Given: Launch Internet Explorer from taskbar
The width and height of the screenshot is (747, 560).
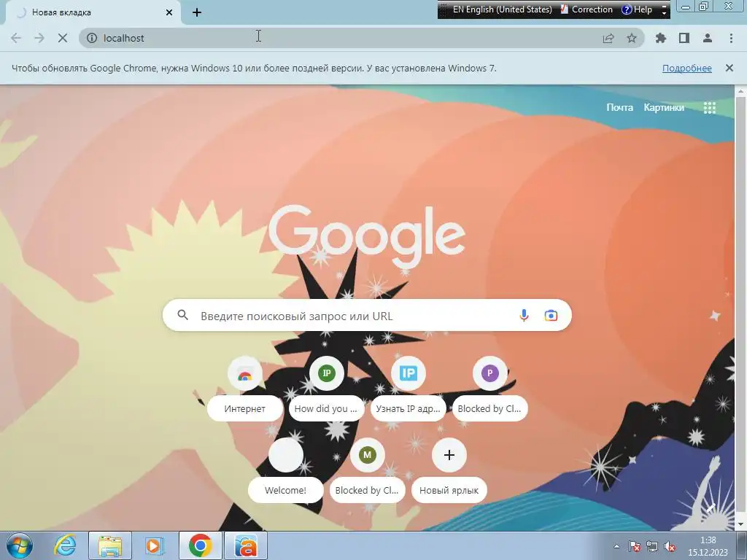Looking at the screenshot, I should click(x=65, y=545).
